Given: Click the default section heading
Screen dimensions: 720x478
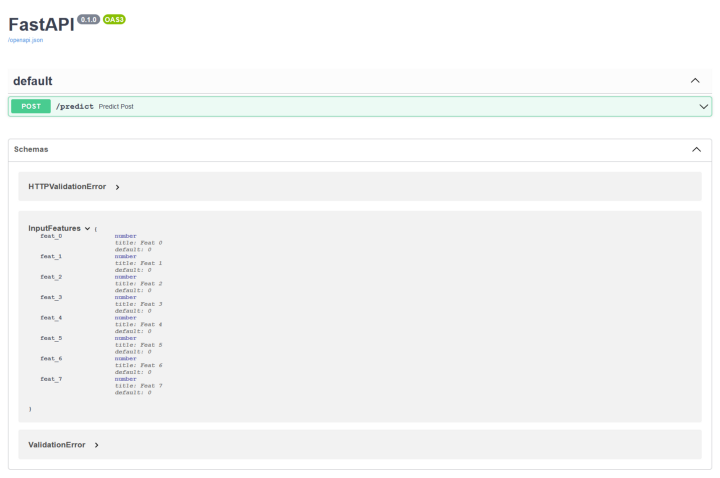Looking at the screenshot, I should pyautogui.click(x=33, y=81).
